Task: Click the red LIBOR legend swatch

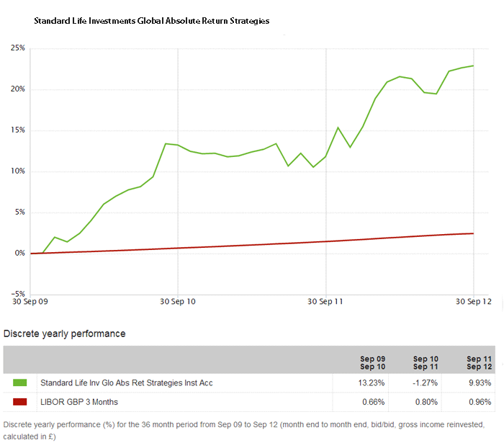Action: tap(20, 402)
